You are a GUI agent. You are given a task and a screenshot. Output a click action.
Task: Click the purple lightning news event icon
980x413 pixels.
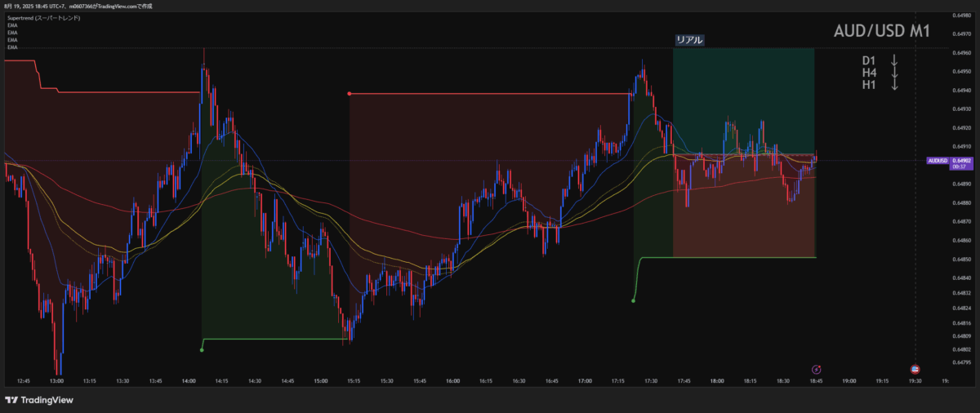(x=816, y=369)
